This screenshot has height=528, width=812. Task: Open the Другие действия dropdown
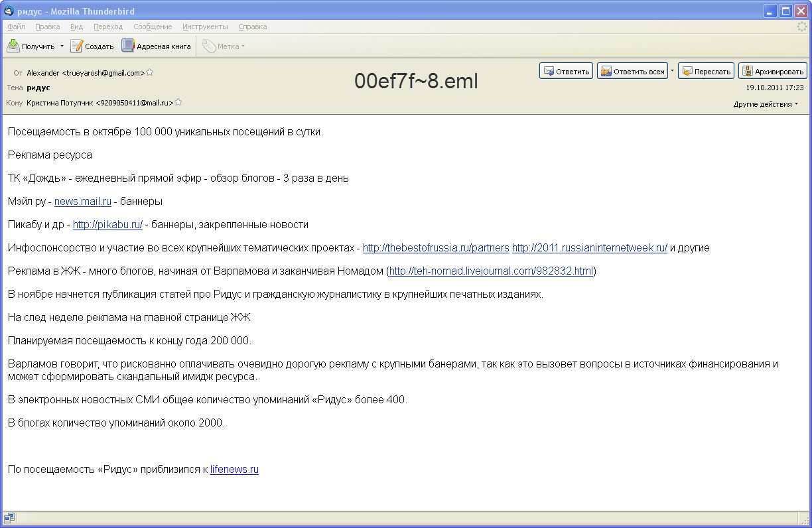(x=766, y=104)
